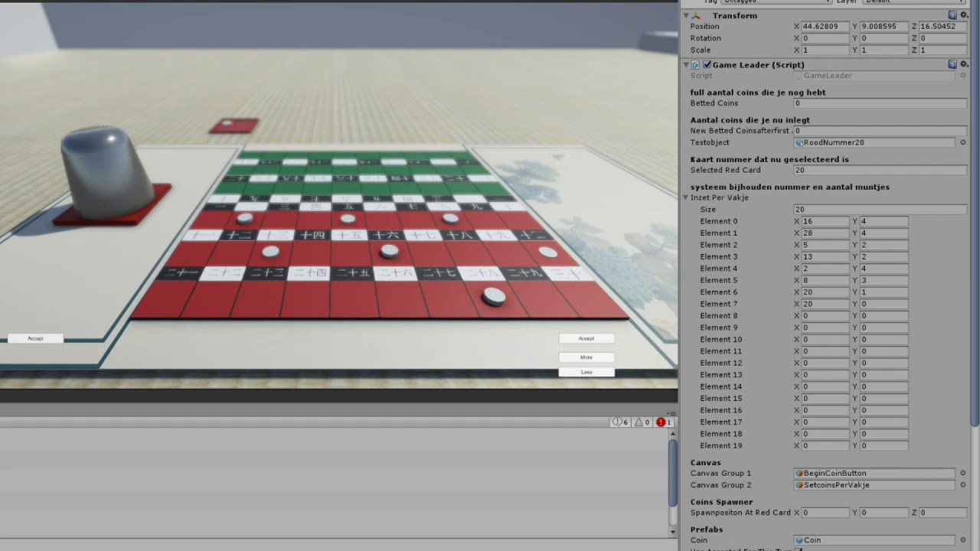The height and width of the screenshot is (551, 980).
Task: Click the 'Element 15' array label
Action: [x=720, y=399]
